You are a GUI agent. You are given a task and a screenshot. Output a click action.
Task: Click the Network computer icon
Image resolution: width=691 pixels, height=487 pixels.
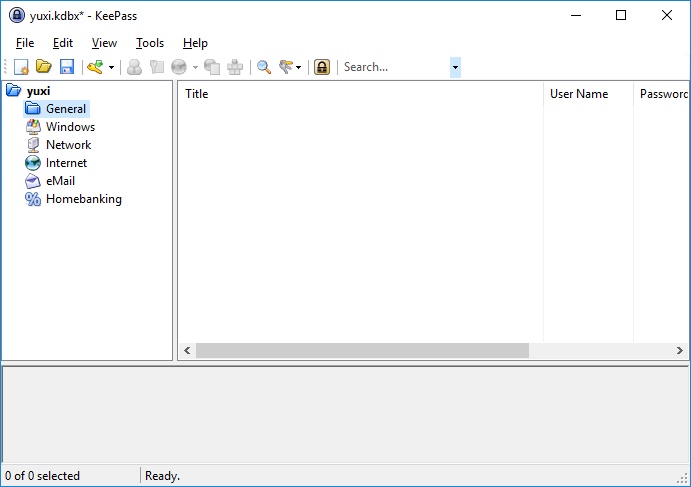tap(33, 145)
